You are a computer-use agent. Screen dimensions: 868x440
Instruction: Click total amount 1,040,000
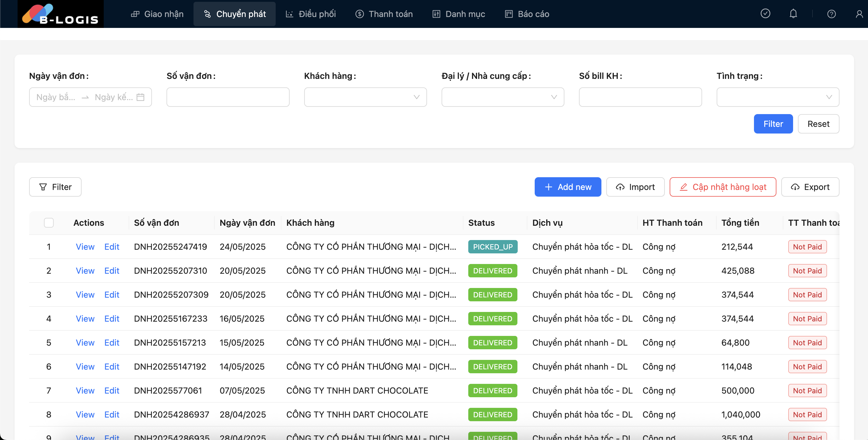coord(741,415)
